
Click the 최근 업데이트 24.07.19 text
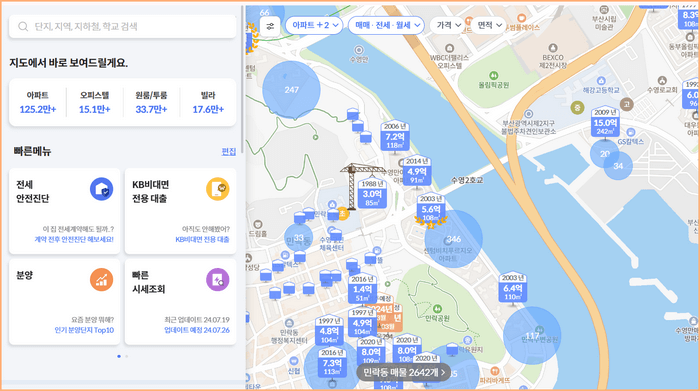coord(197,320)
